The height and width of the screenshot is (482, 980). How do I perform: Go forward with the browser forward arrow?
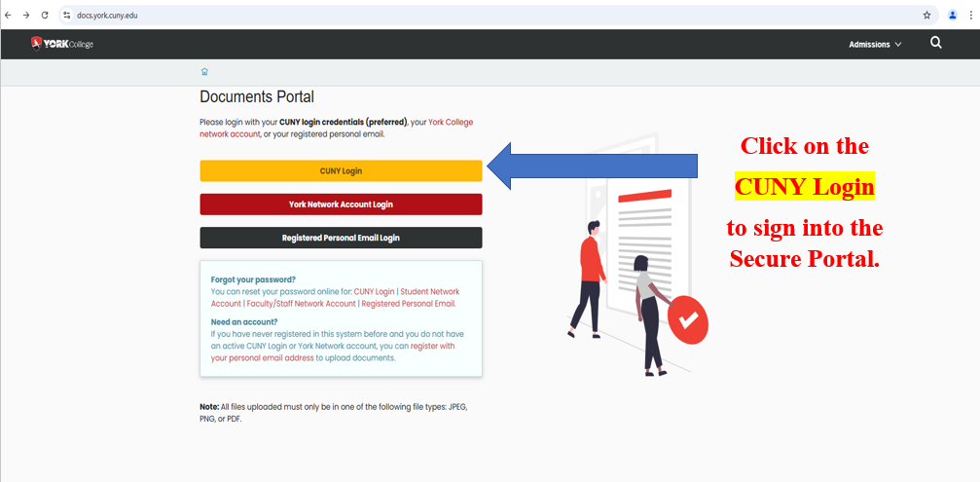tap(25, 15)
